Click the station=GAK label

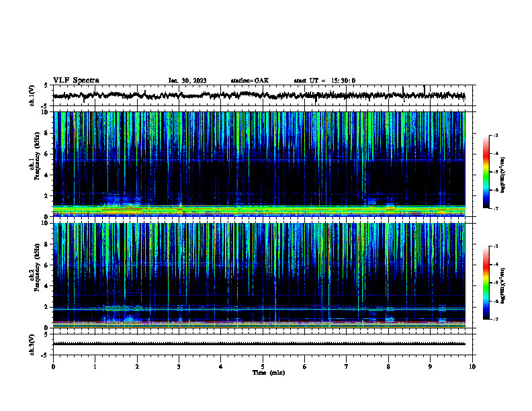250,81
